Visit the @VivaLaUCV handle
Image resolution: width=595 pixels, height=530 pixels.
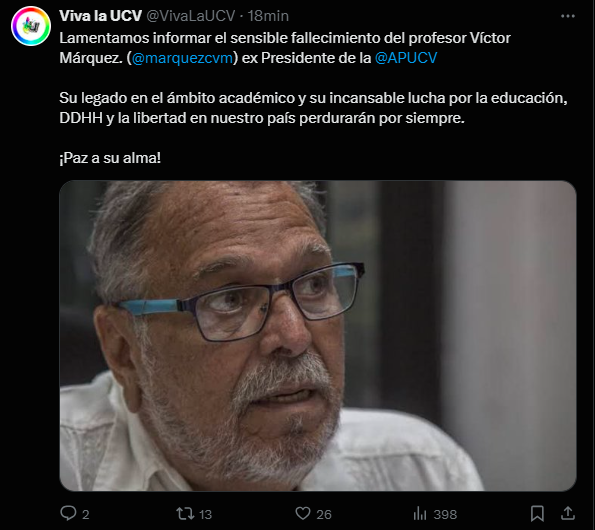191,16
